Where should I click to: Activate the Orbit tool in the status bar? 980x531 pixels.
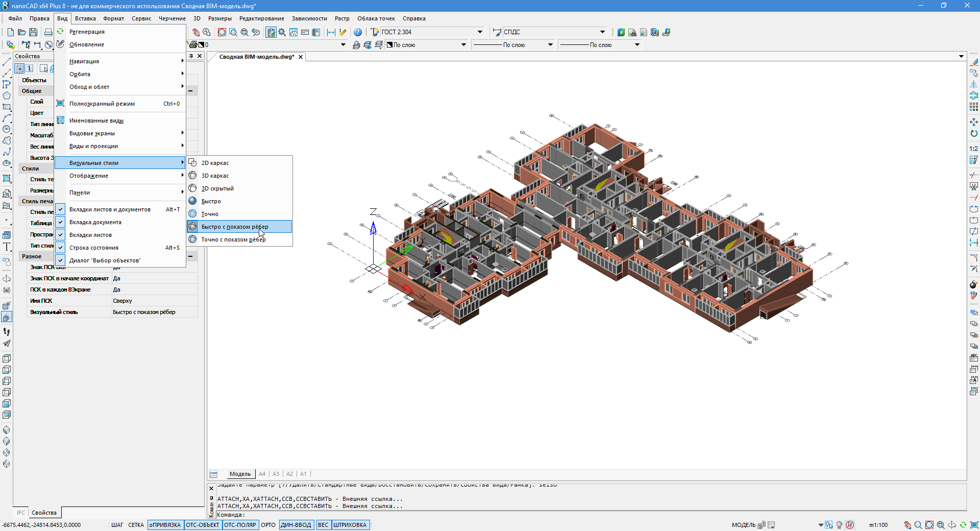pos(952,525)
